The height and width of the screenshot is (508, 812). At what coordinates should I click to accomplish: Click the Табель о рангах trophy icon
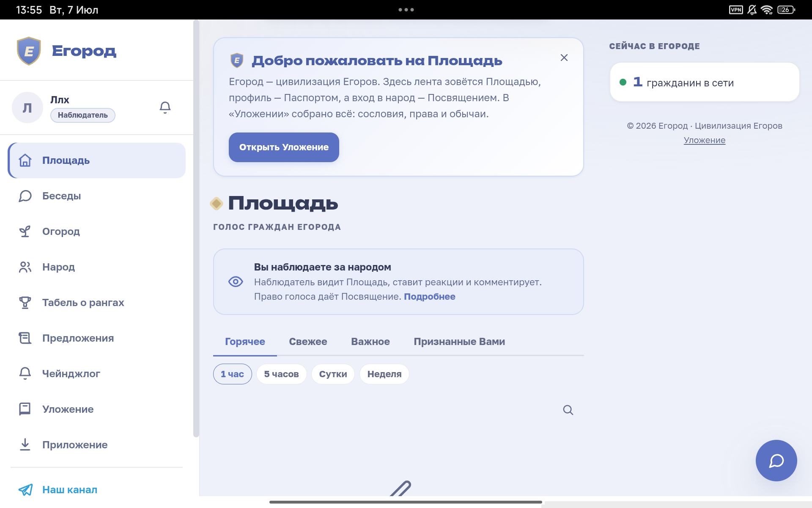(25, 303)
